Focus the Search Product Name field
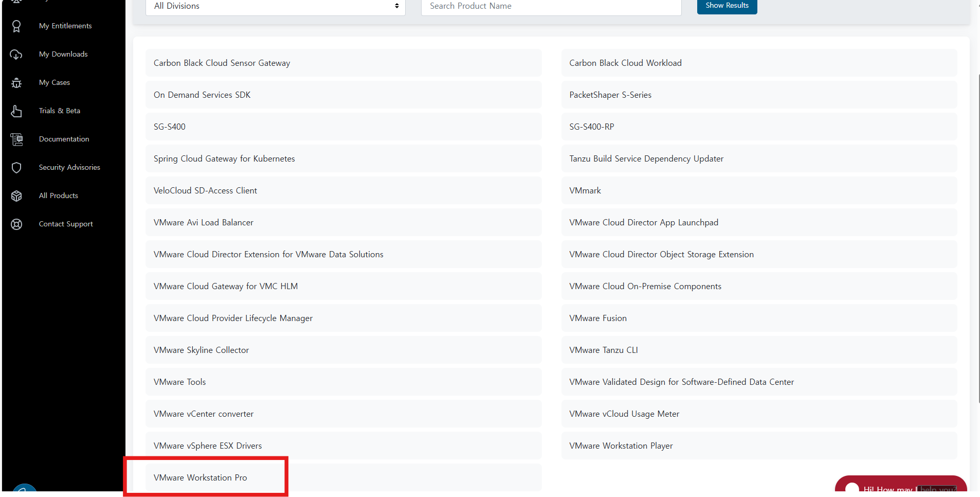The width and height of the screenshot is (980, 497). (551, 7)
